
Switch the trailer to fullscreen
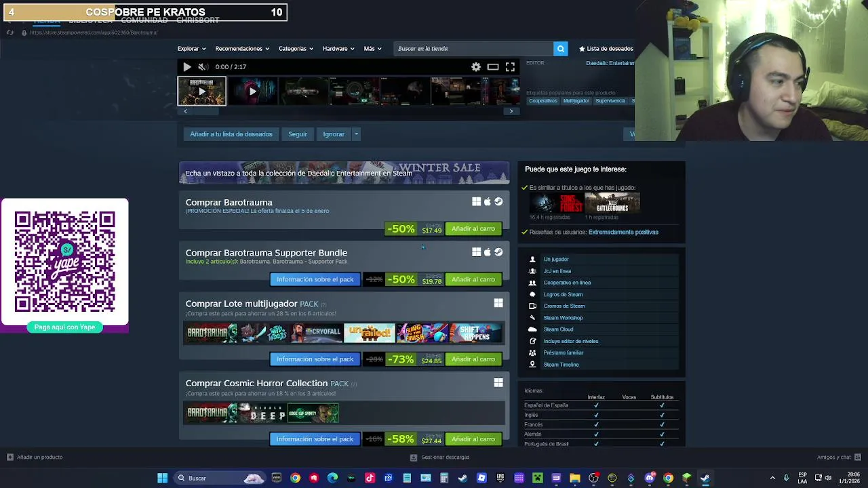(510, 66)
